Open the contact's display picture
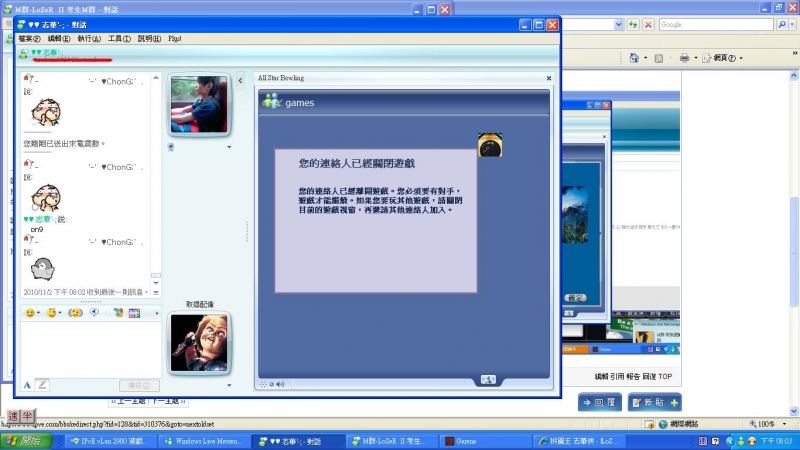Image resolution: width=800 pixels, height=450 pixels. point(199,104)
